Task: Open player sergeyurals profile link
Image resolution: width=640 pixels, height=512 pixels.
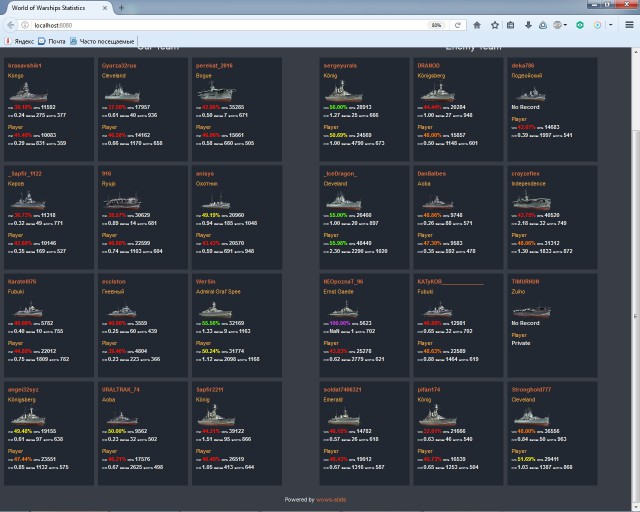Action: pyautogui.click(x=340, y=65)
